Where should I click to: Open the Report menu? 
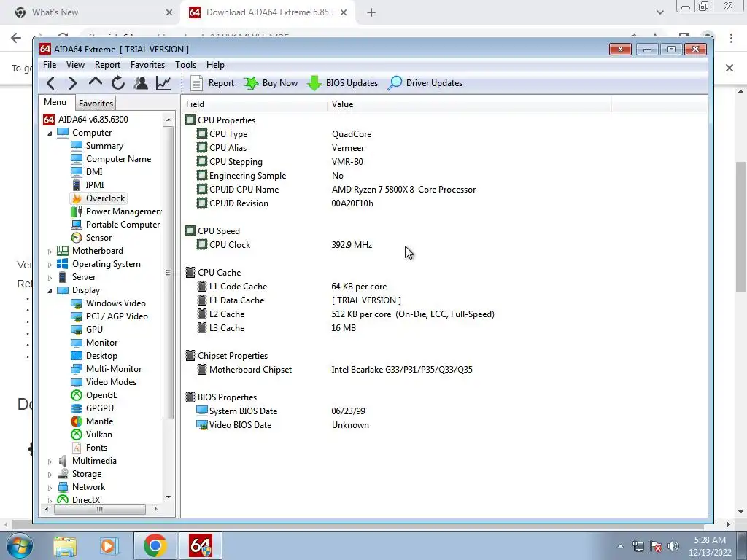coord(107,65)
